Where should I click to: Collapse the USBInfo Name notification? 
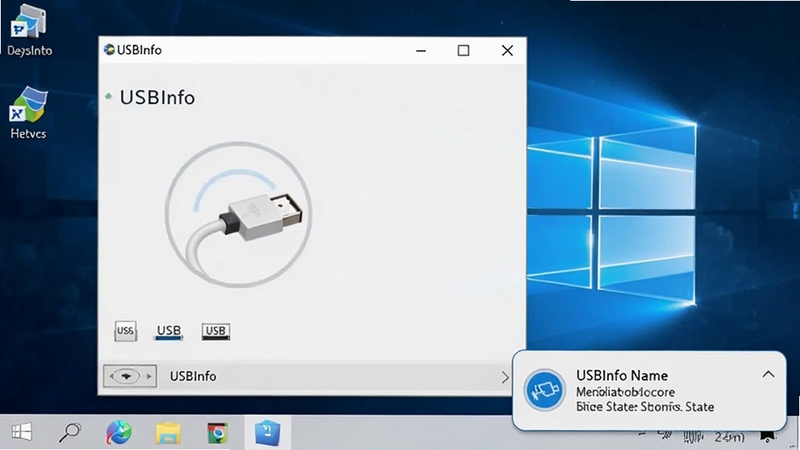768,374
